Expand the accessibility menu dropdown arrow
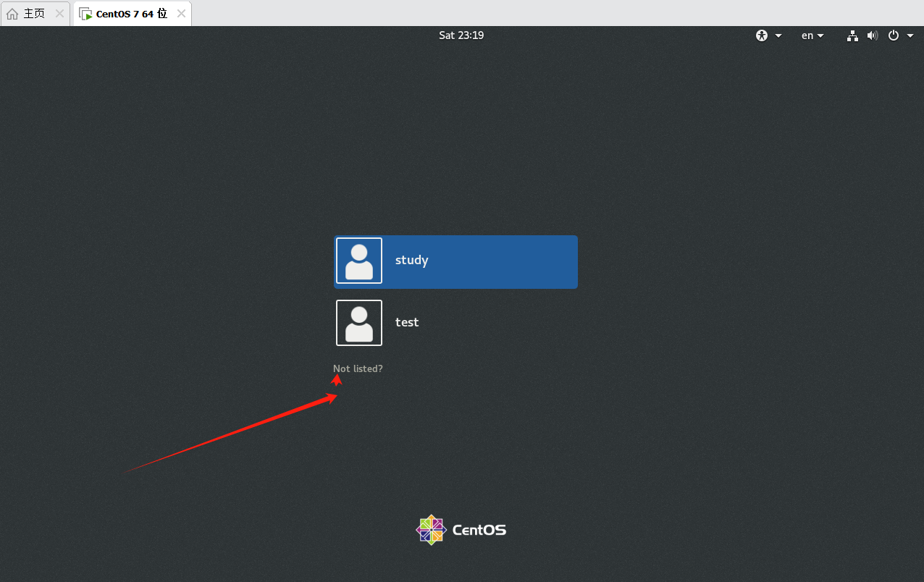Viewport: 924px width, 582px height. [778, 35]
